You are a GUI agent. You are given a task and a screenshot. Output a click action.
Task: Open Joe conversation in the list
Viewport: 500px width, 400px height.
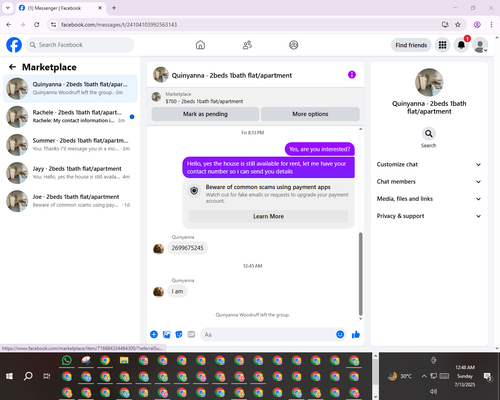click(x=70, y=201)
